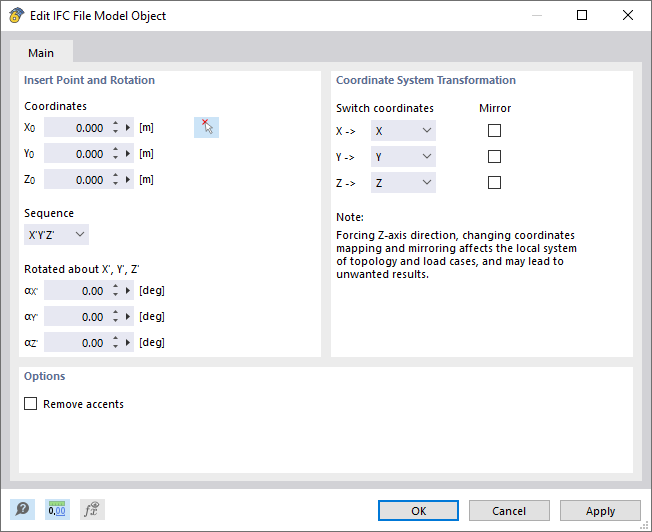Viewport: 652px width, 532px height.
Task: Click the Apply button
Action: [600, 511]
